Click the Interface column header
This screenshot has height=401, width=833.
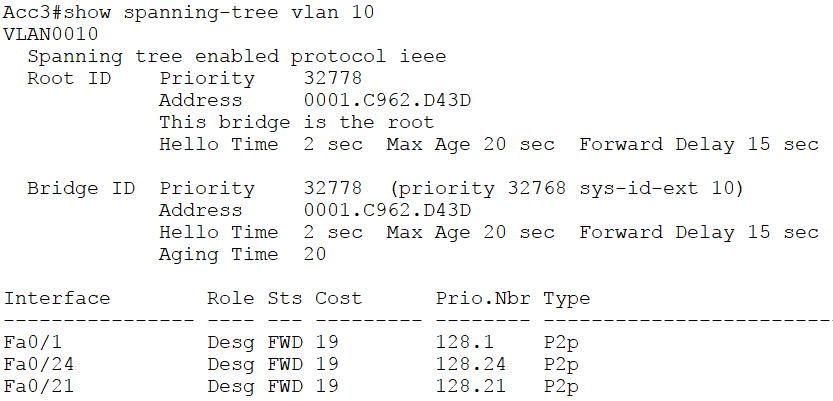pos(57,298)
